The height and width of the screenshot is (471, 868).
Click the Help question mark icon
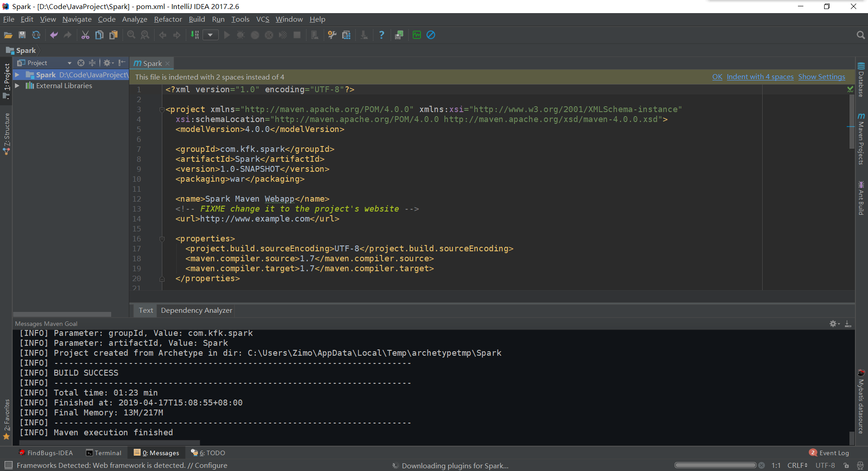coord(382,35)
